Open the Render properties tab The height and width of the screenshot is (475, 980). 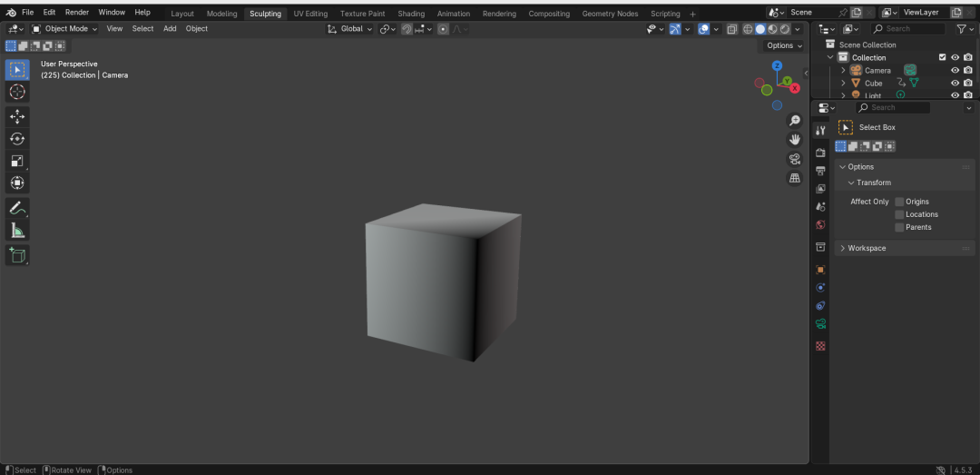click(820, 153)
